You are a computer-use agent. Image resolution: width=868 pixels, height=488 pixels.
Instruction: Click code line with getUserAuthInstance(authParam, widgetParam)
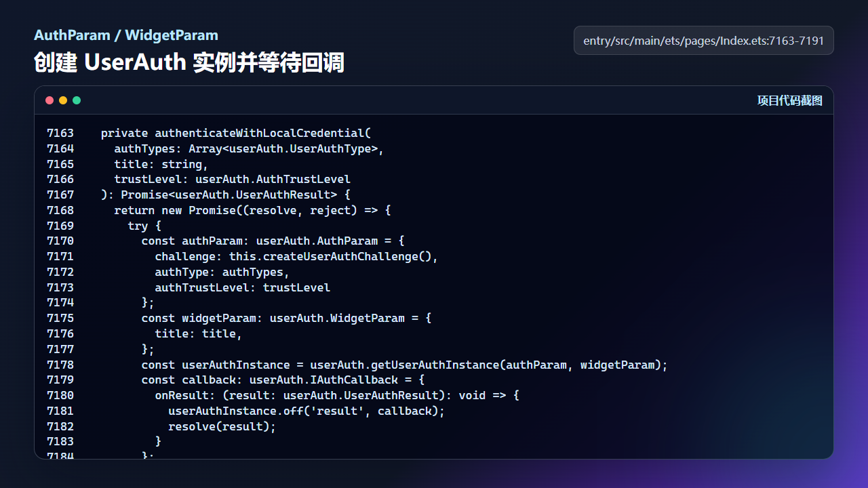(x=405, y=365)
